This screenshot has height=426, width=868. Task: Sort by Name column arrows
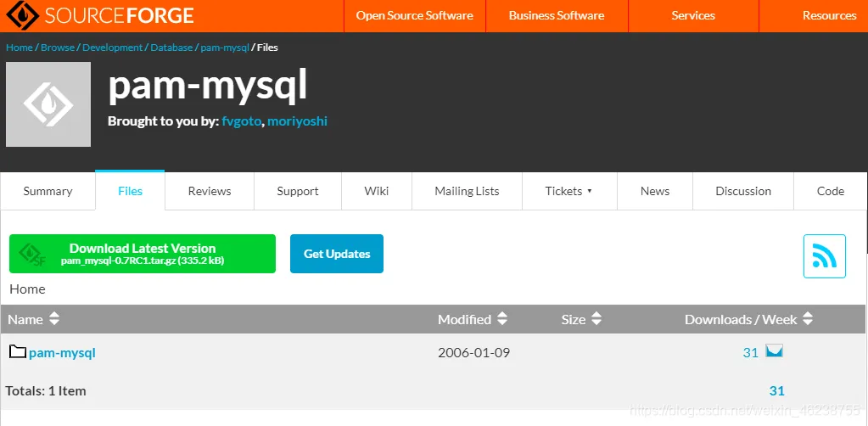click(53, 319)
